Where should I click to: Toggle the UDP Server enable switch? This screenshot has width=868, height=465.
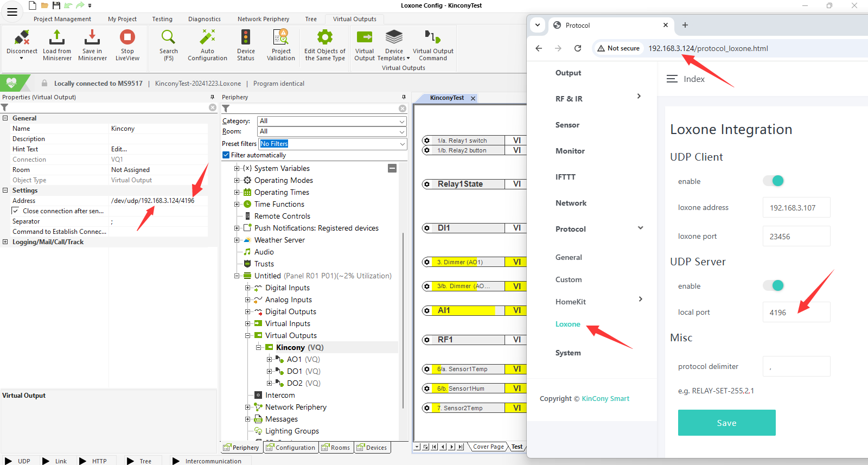pyautogui.click(x=774, y=285)
